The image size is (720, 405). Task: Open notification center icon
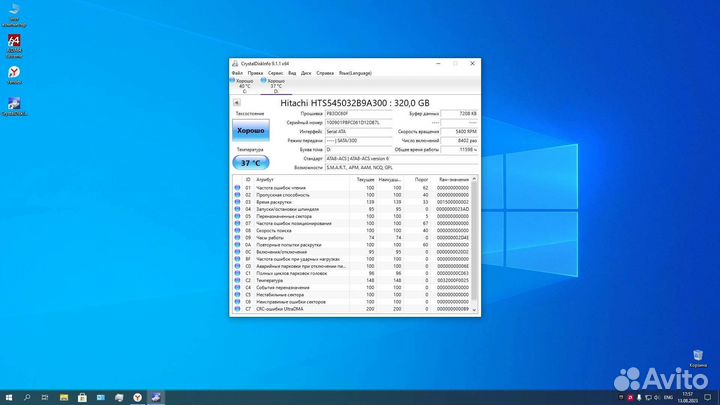708,398
